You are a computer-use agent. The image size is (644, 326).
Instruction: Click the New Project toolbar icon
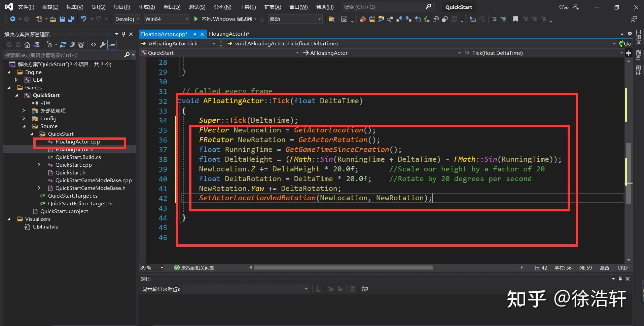[x=39, y=19]
